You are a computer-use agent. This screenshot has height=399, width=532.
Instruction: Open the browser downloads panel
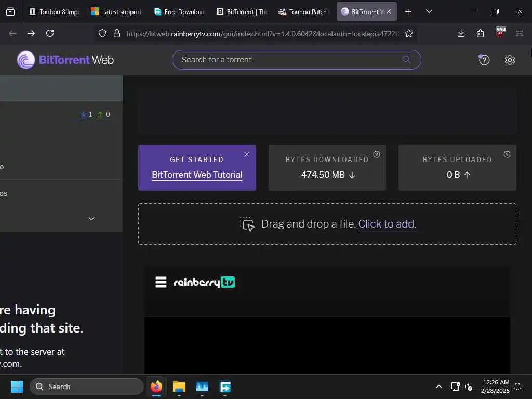[461, 33]
